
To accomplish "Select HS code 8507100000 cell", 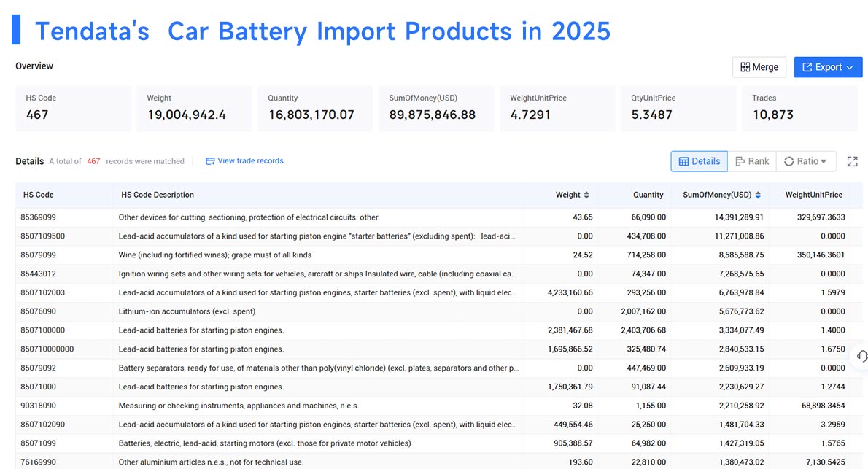I will click(42, 330).
